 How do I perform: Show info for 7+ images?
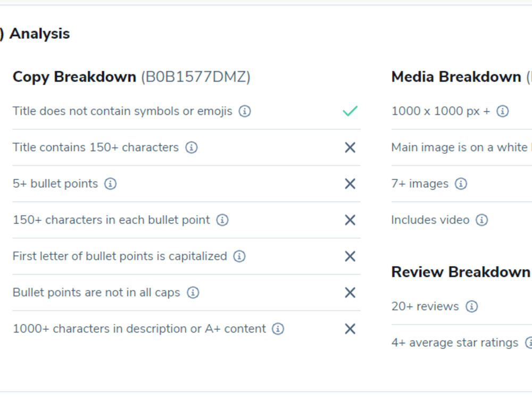pyautogui.click(x=461, y=184)
